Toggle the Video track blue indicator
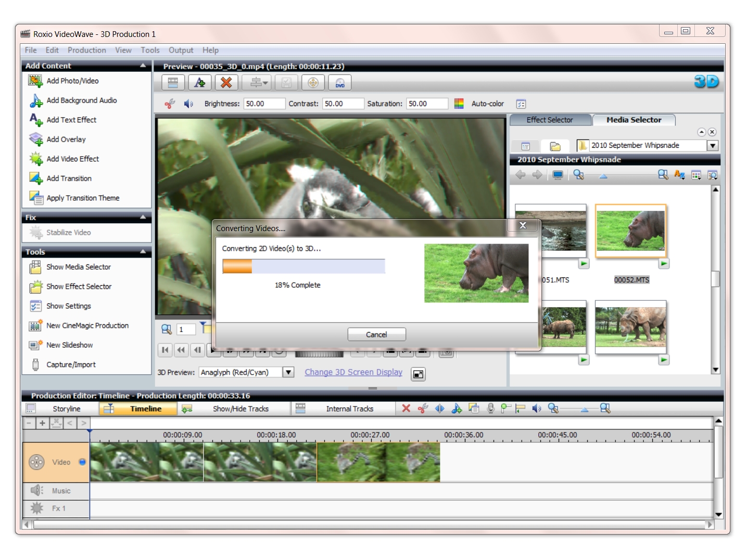The height and width of the screenshot is (560, 747). (82, 462)
